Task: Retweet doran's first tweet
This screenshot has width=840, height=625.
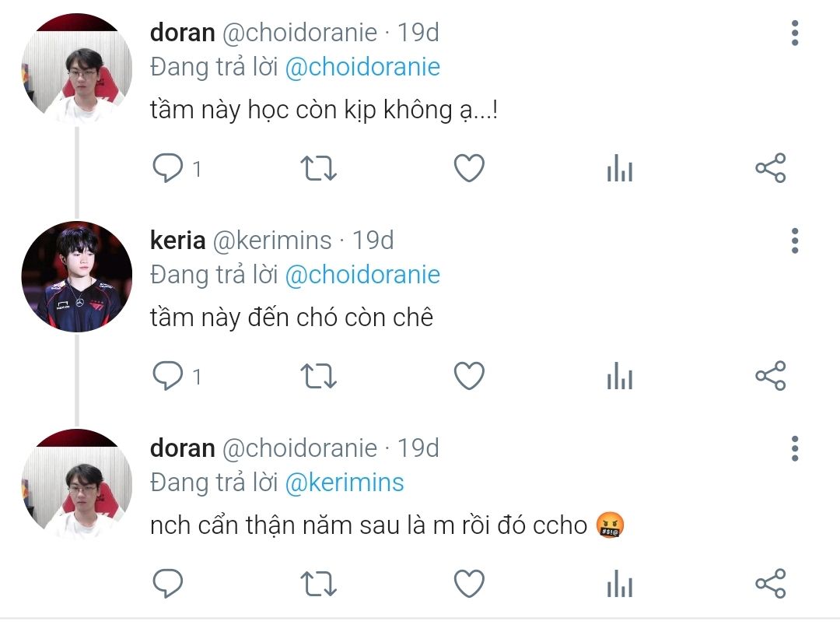Action: click(x=318, y=168)
